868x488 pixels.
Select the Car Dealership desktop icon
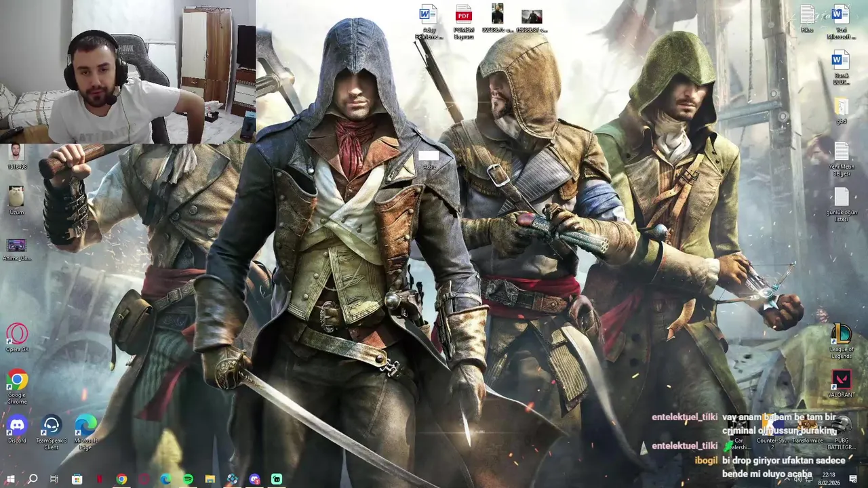pyautogui.click(x=738, y=432)
